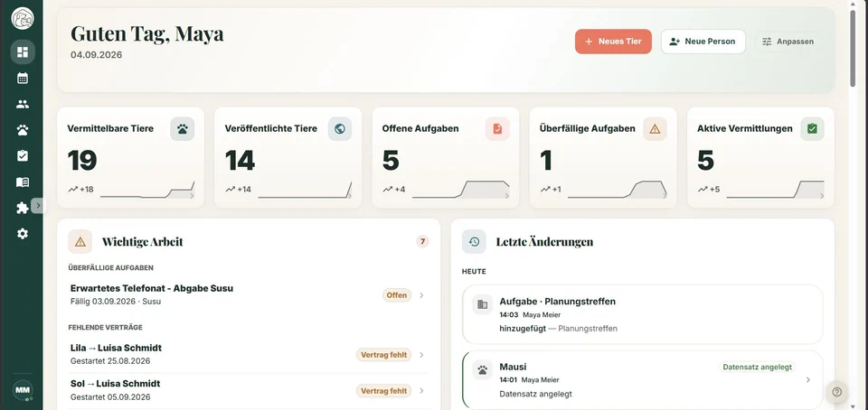Click the +18 trend on Vermittelbare Tiere
Viewport: 868px width, 410px height.
[x=80, y=190]
